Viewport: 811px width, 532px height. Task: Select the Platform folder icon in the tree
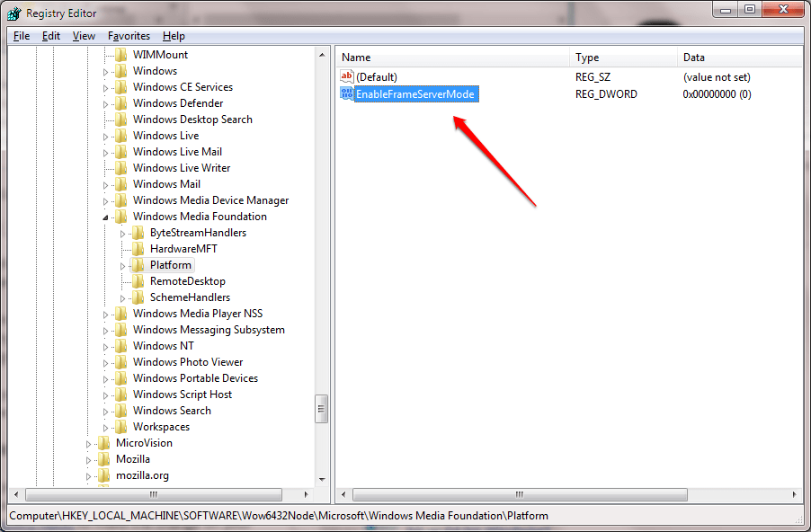tap(140, 264)
